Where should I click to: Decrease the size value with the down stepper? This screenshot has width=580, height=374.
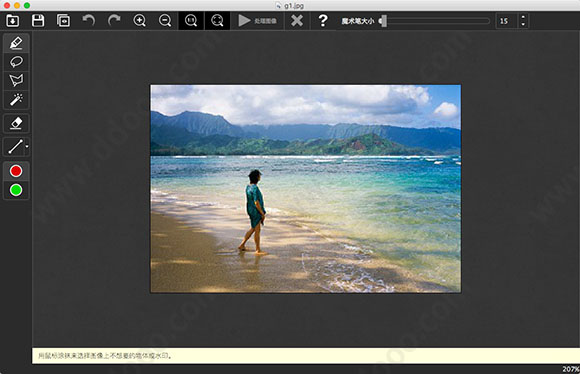pyautogui.click(x=523, y=25)
